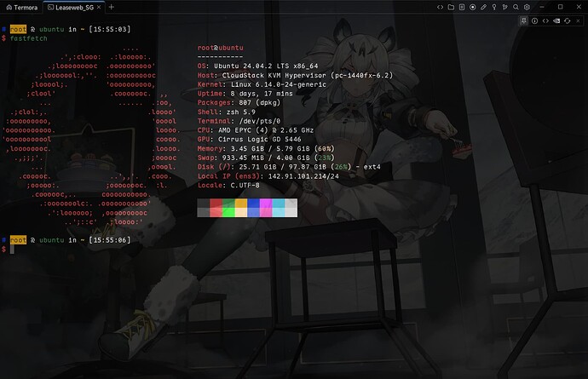Open the settings gear icon
The width and height of the screenshot is (588, 379).
pyautogui.click(x=527, y=7)
